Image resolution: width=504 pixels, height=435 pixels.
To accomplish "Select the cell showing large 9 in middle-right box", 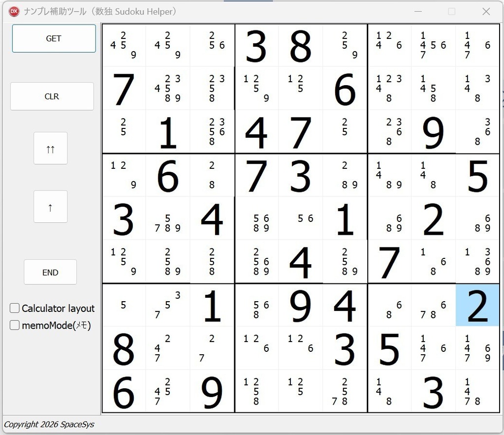I will [433, 131].
